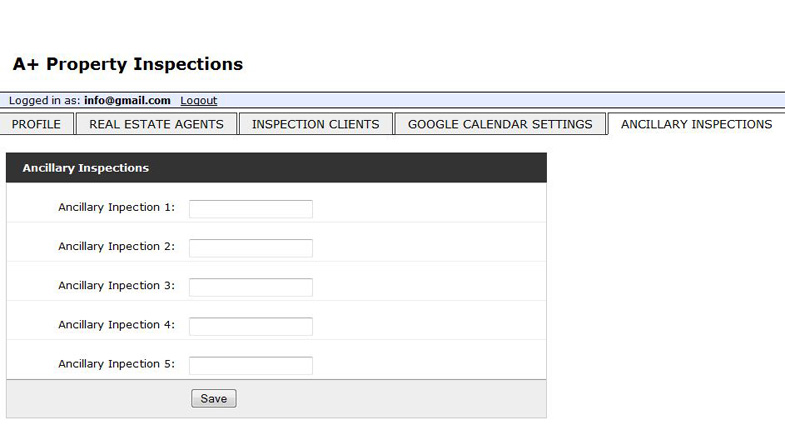Select the Ancillary Inspections tab
This screenshot has height=425, width=785.
tap(696, 124)
